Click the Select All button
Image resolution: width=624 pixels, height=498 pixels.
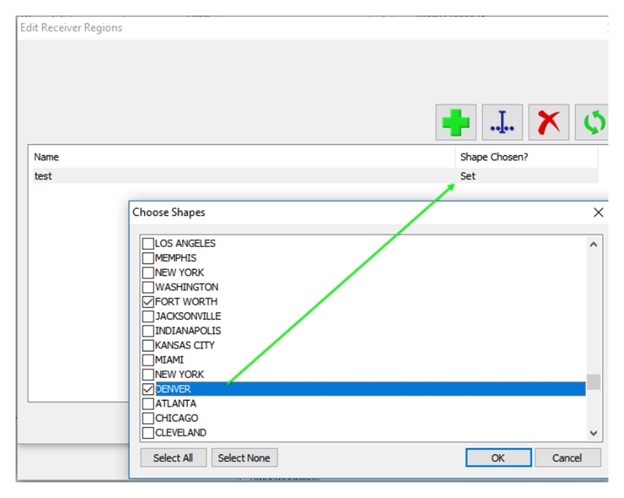click(173, 458)
